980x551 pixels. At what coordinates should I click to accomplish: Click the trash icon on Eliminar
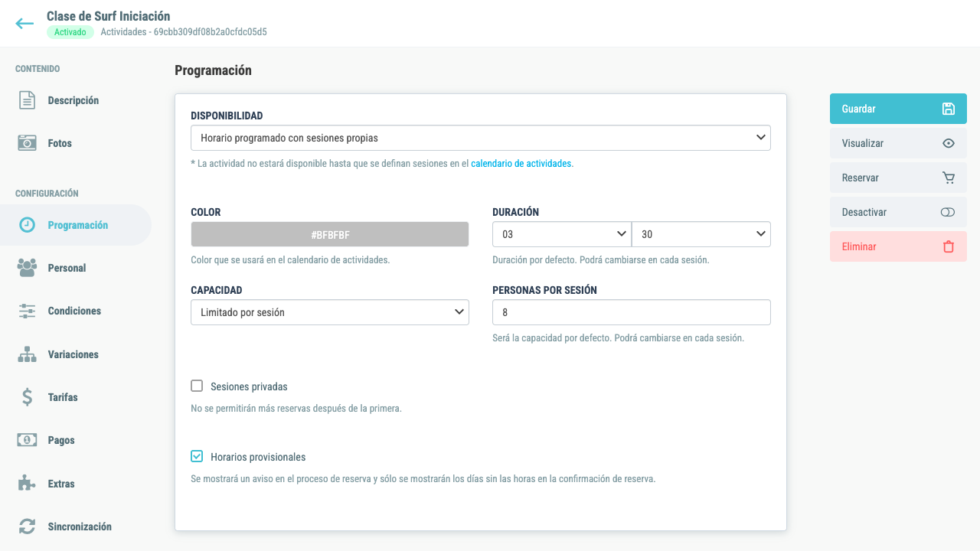tap(948, 246)
